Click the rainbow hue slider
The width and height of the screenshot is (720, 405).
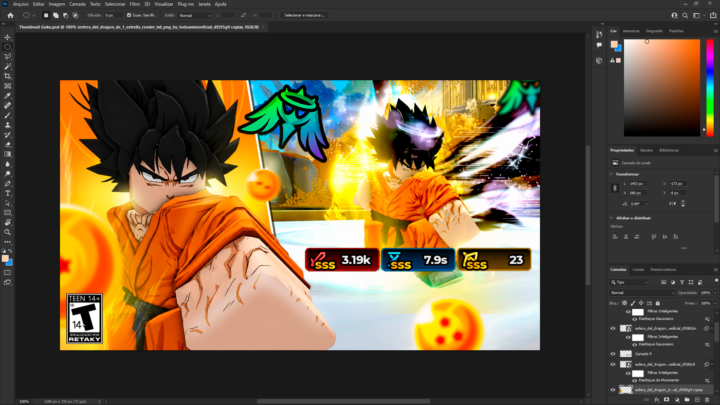[709, 88]
